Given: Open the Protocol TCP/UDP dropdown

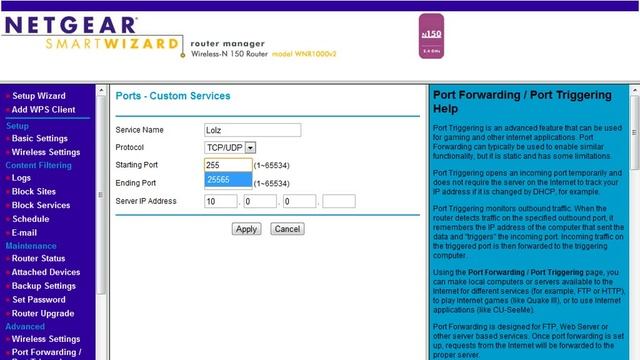Looking at the screenshot, I should (230, 148).
